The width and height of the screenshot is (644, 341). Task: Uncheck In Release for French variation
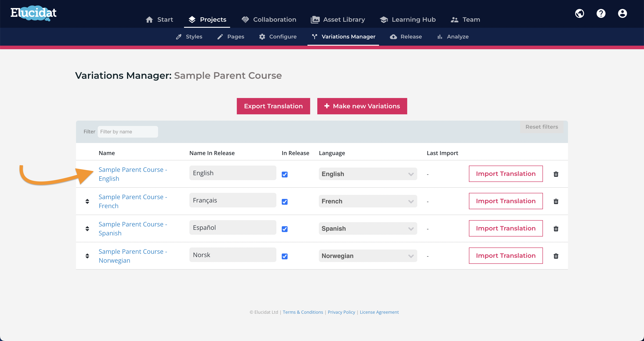(284, 202)
